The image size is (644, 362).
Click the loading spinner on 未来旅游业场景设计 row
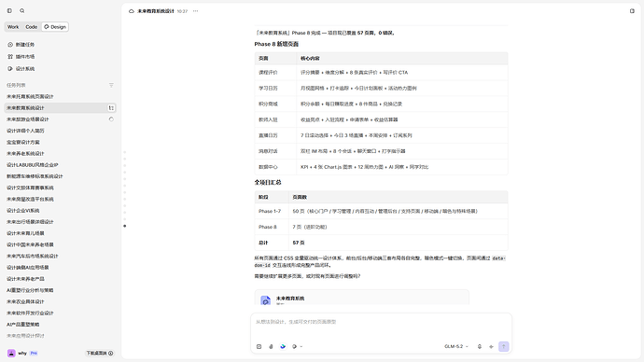111,119
